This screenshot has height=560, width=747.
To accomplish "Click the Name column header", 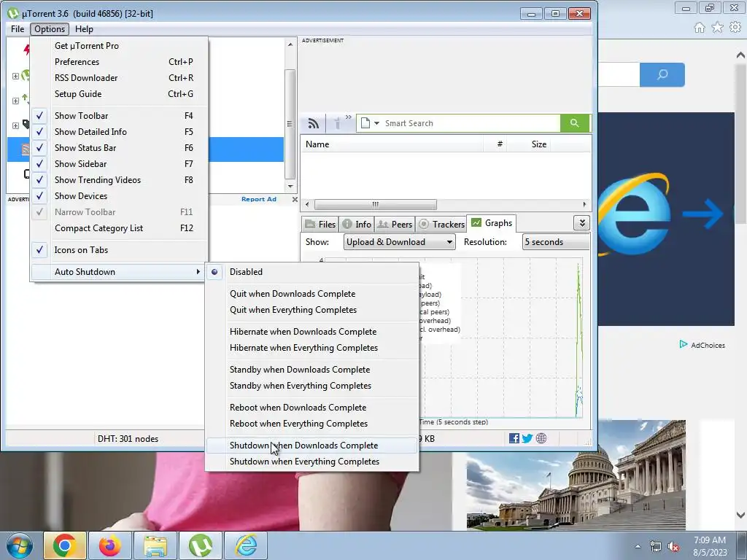I will [x=392, y=144].
